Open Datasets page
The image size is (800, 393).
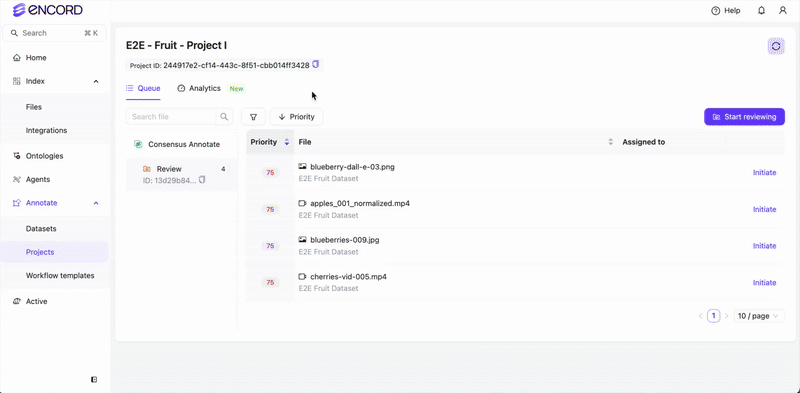pos(41,229)
